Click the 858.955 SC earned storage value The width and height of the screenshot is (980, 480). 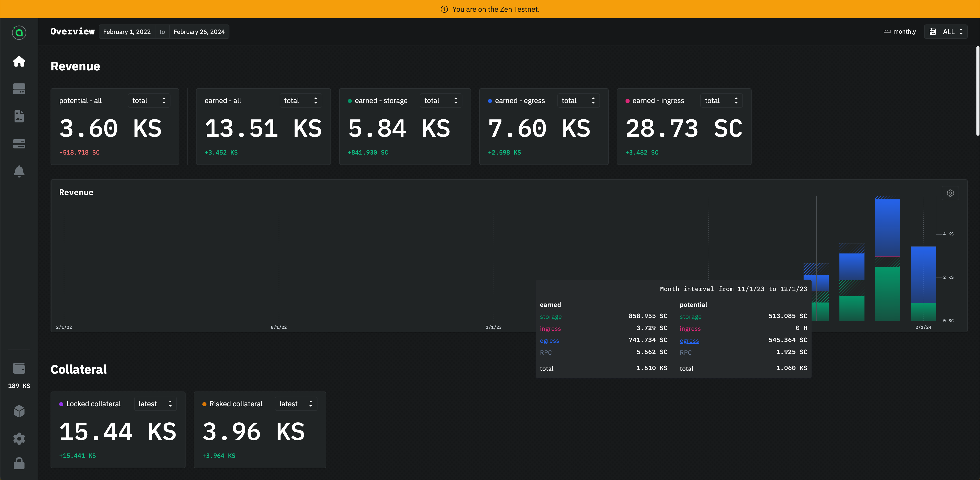click(648, 316)
